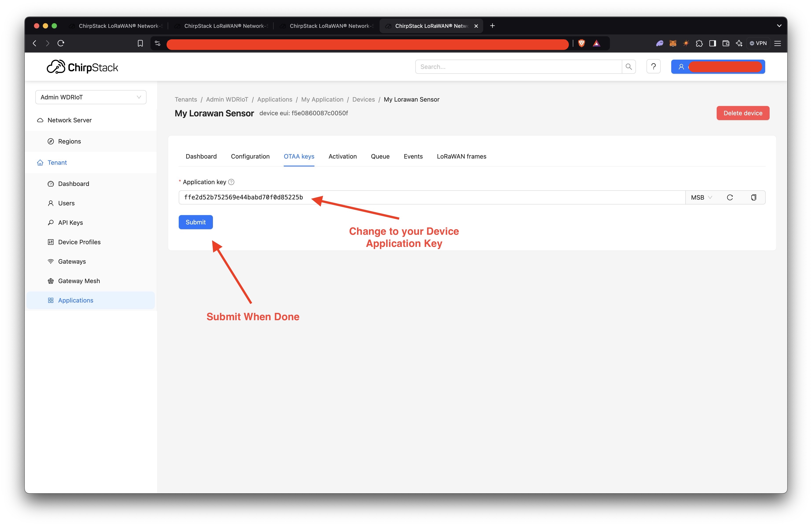
Task: Open Tenant section in sidebar
Action: click(91, 163)
